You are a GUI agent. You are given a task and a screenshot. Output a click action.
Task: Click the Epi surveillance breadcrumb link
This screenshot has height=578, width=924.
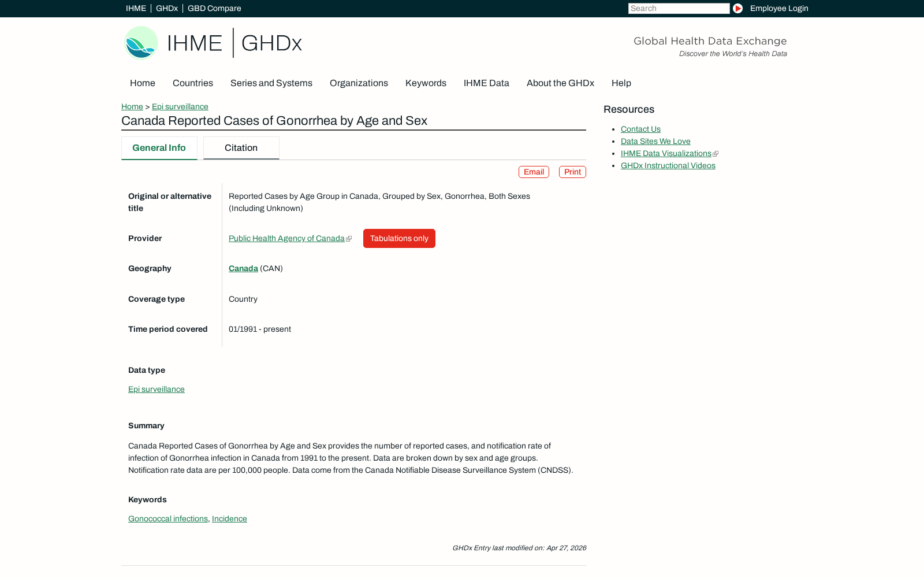pos(180,107)
